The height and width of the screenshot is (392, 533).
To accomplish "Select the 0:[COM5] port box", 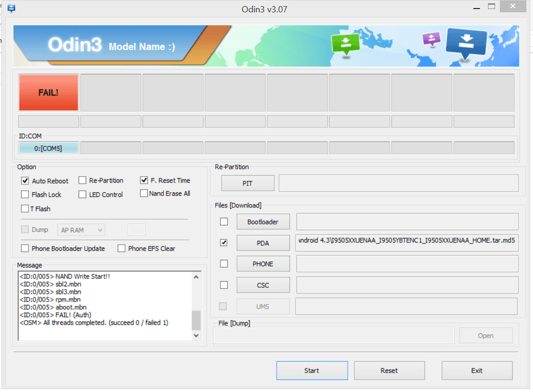I will point(48,148).
